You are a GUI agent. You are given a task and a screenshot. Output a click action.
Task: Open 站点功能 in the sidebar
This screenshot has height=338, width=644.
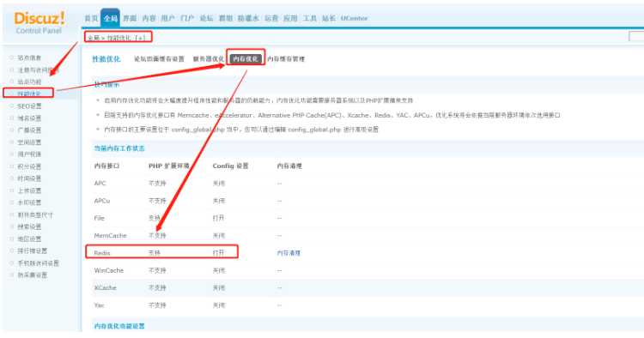(x=29, y=82)
